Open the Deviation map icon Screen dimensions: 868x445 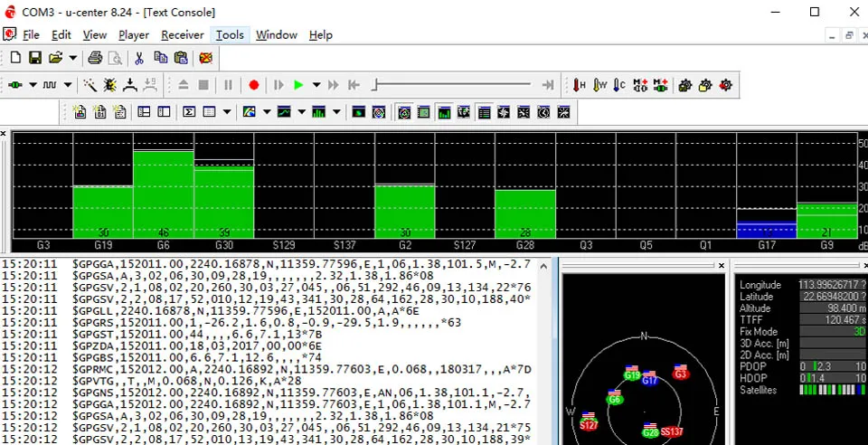(359, 112)
